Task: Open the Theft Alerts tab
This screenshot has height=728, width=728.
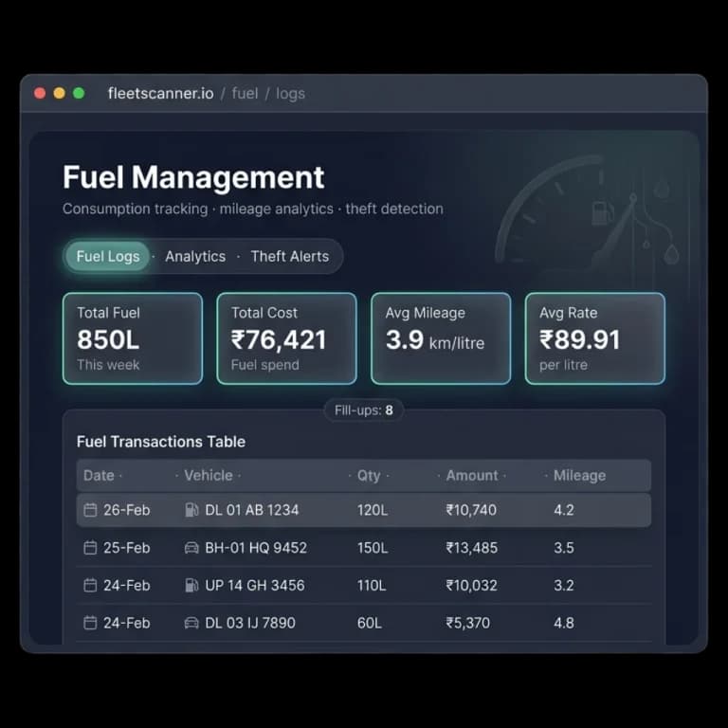Action: tap(290, 256)
